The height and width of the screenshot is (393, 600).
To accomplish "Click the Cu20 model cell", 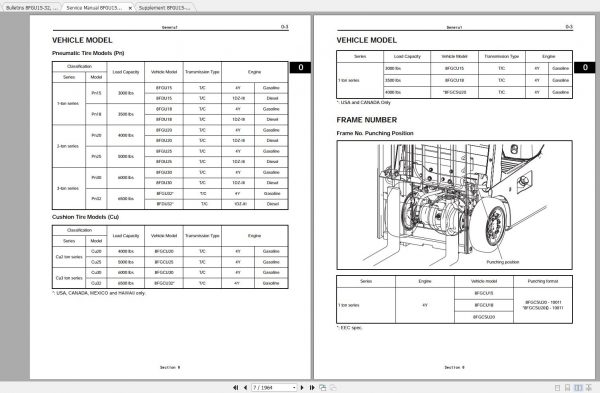I will click(96, 251).
